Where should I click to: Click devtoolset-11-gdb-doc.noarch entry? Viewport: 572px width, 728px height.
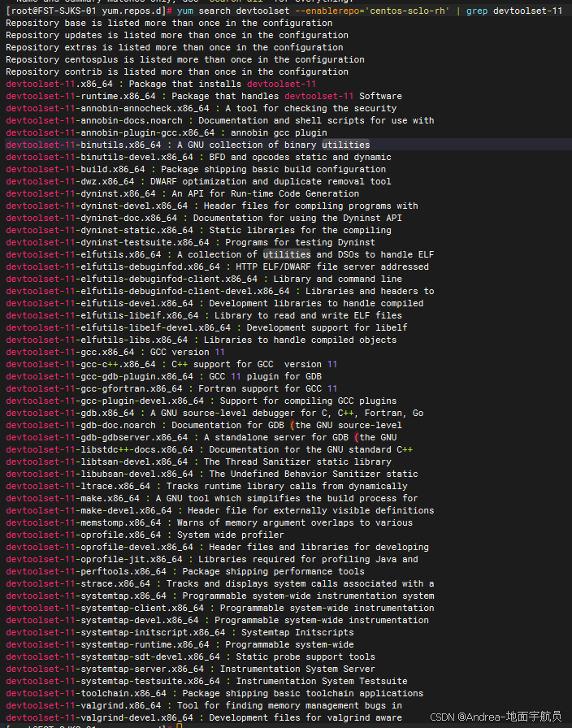pos(204,425)
